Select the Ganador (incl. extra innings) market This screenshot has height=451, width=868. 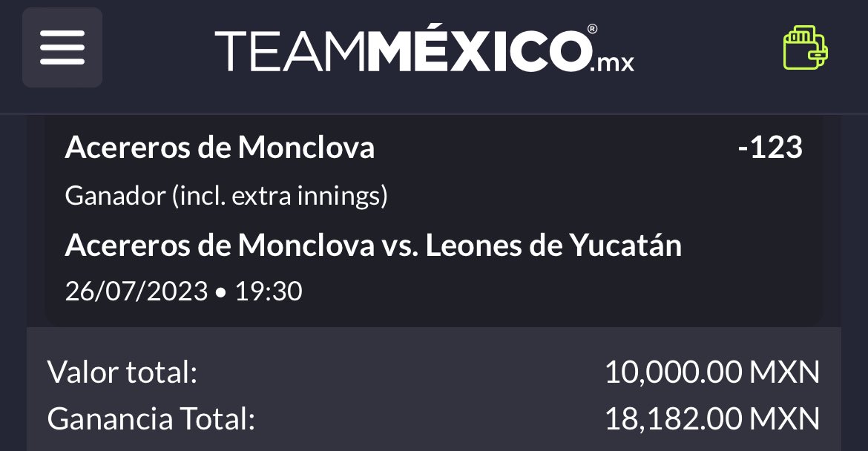[x=226, y=196]
